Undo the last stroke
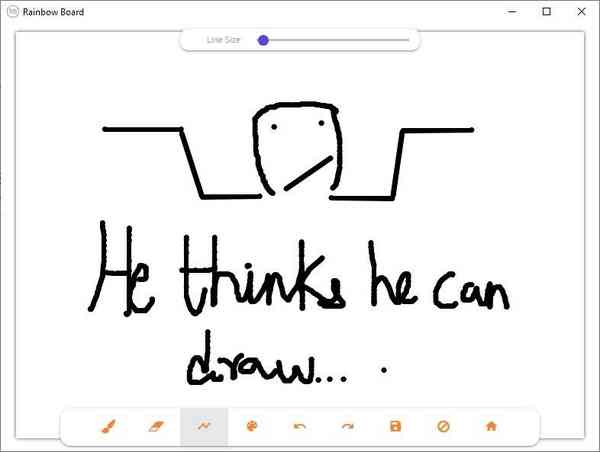Viewport: 600px width, 452px height. (300, 427)
